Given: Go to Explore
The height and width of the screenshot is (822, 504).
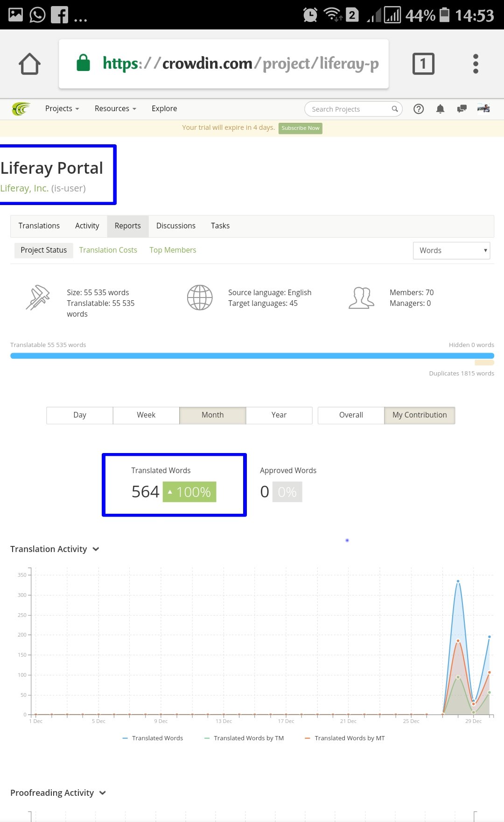Looking at the screenshot, I should 164,108.
